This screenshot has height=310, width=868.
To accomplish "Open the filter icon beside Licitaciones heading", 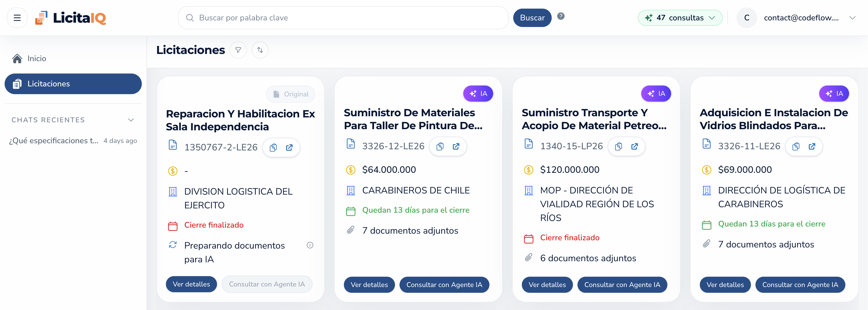I will [x=238, y=50].
